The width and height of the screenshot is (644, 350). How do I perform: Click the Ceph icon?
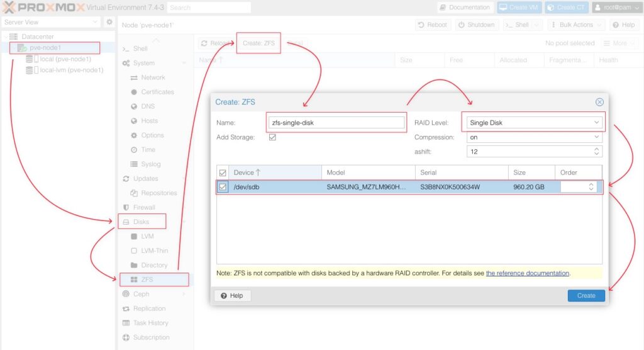click(x=126, y=294)
